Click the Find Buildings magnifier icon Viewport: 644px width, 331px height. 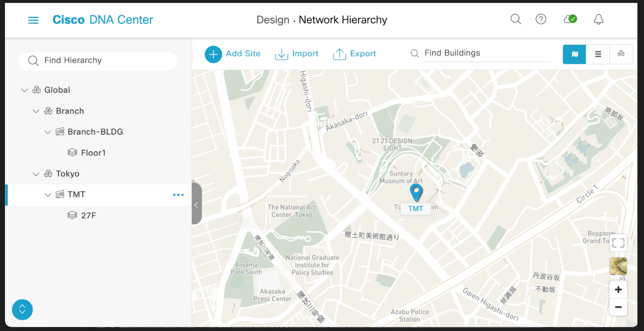click(x=415, y=54)
